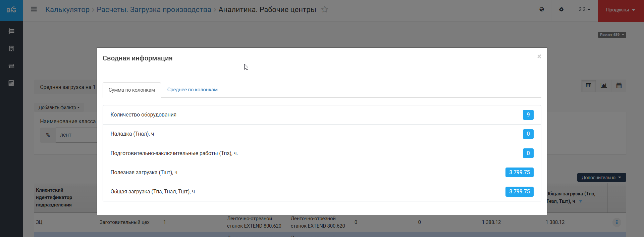This screenshot has height=237, width=644.
Task: Switch to the Среднее по колонкам tab
Action: 192,90
